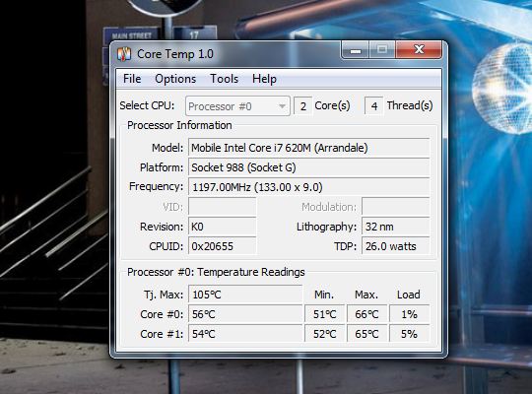Click the TDP value 26.0 watts
The image size is (532, 394).
(x=396, y=246)
